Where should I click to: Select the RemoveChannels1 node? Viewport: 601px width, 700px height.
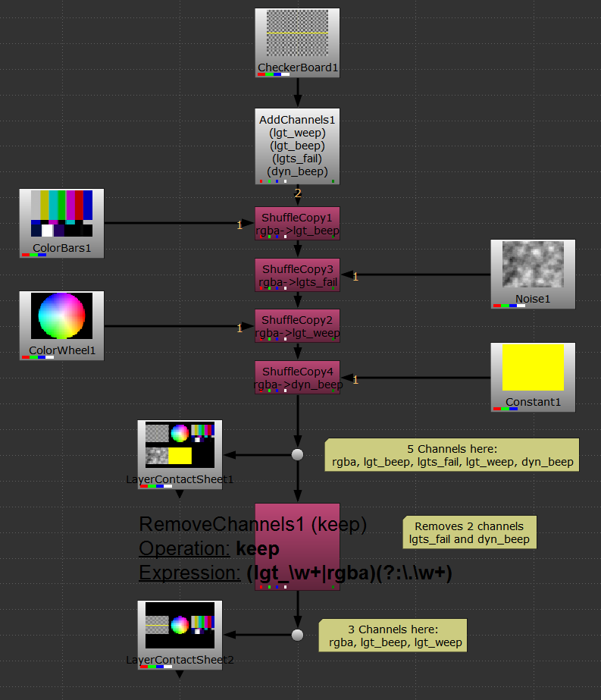[x=297, y=547]
